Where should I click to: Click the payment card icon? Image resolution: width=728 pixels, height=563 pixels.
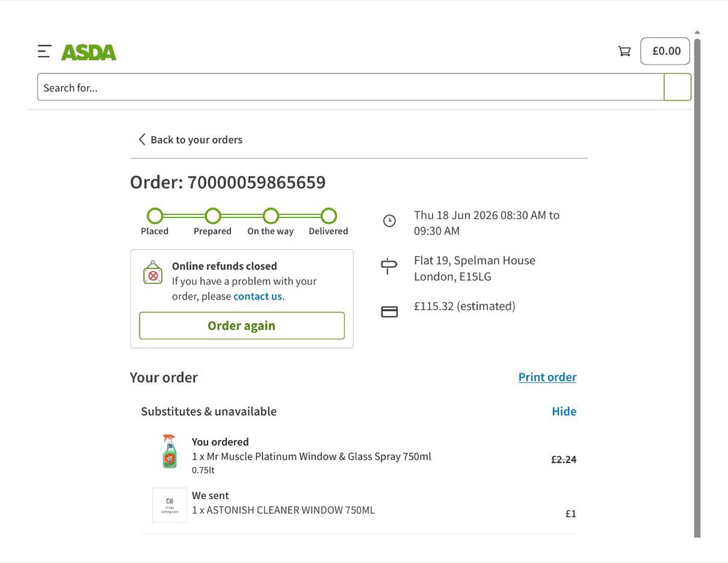coord(389,312)
